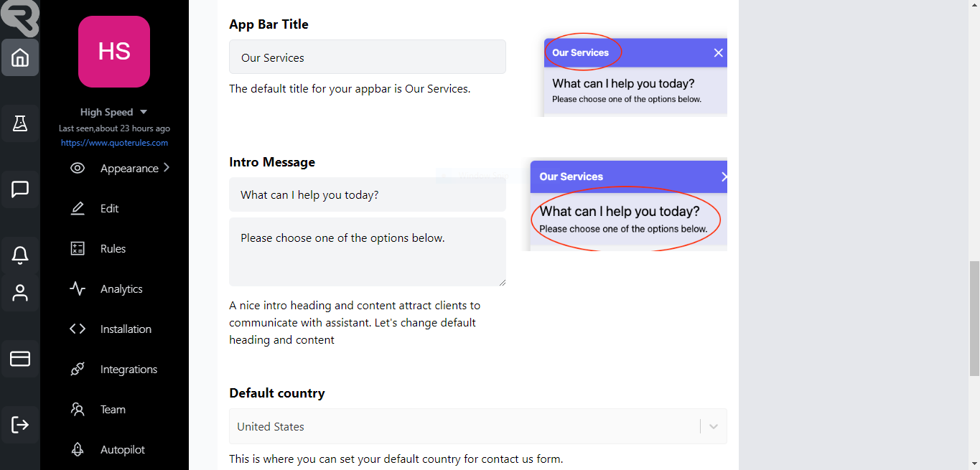Image resolution: width=980 pixels, height=470 pixels.
Task: Select Integrations in the sidebar
Action: click(x=129, y=370)
